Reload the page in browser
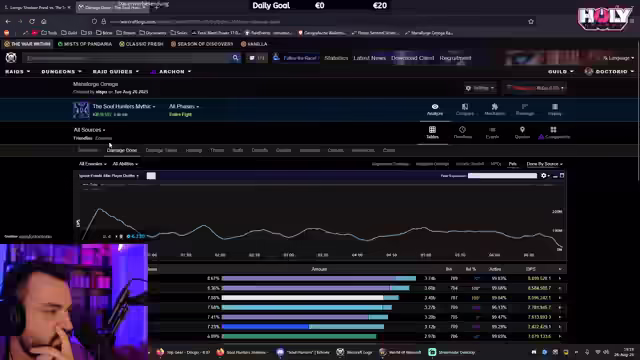 pos(32,21)
